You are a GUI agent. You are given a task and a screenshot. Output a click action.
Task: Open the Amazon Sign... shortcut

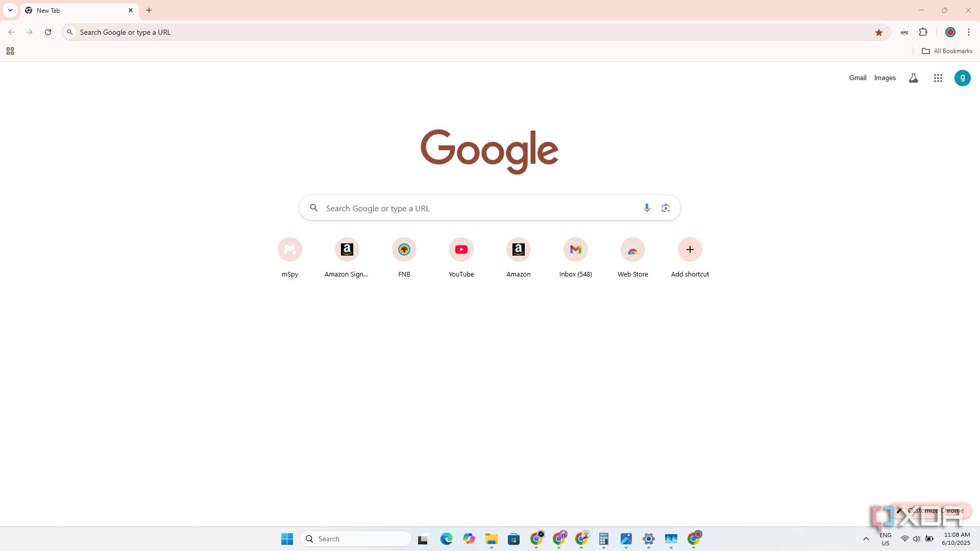click(347, 258)
